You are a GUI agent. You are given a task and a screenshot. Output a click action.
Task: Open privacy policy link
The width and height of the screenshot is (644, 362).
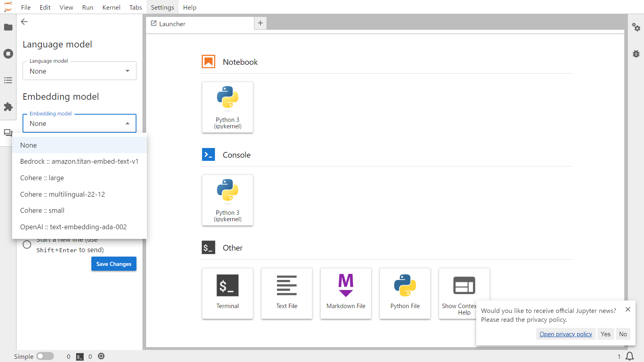tap(566, 334)
